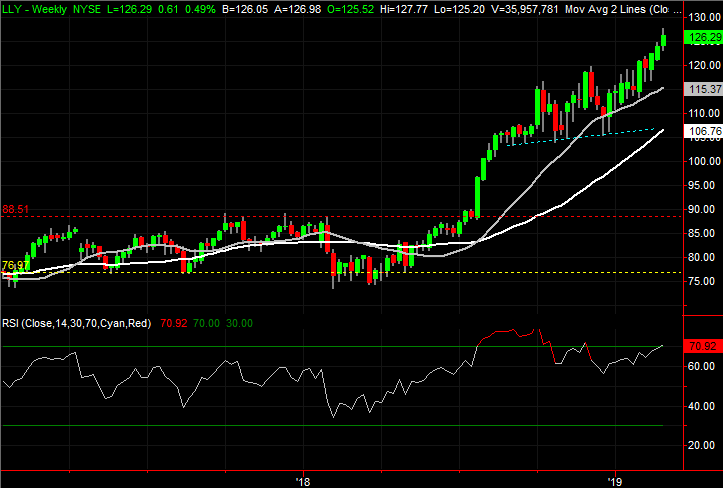Select the RSI (Close,14,30,70,Cyan,Red) indicator label

click(x=77, y=323)
